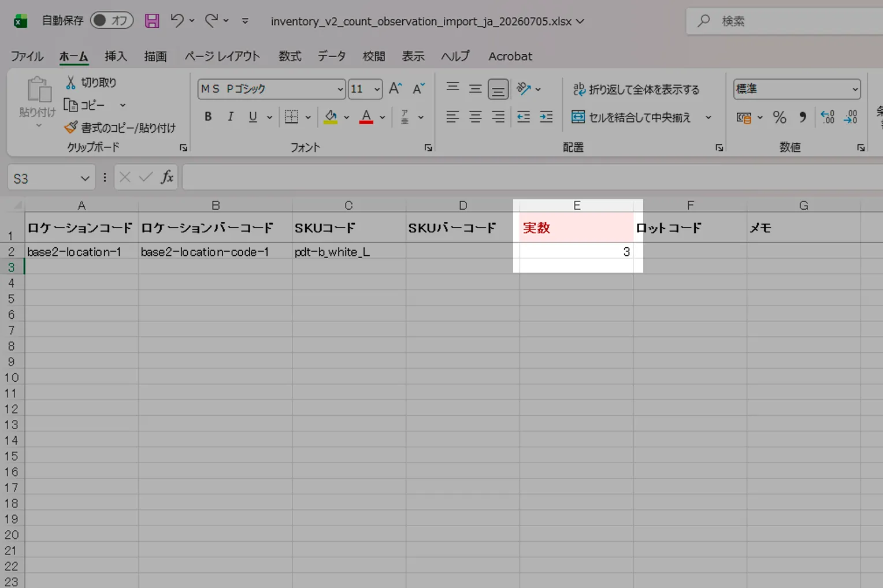This screenshot has height=588, width=883.
Task: Switch to the 挿入 (Insert) tab
Action: (116, 56)
